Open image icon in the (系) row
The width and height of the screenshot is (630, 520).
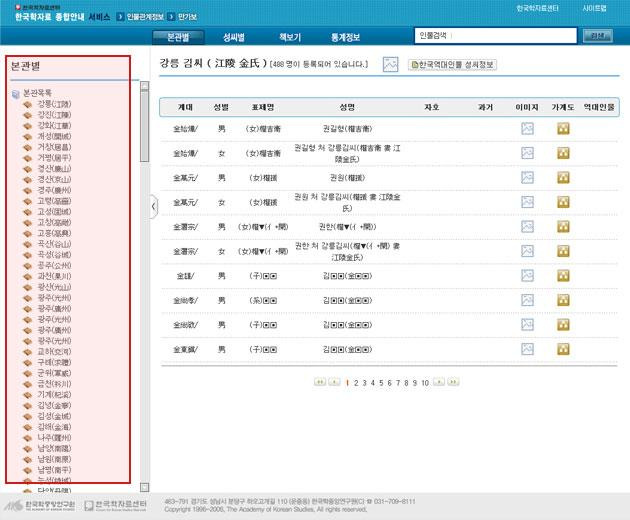point(527,300)
